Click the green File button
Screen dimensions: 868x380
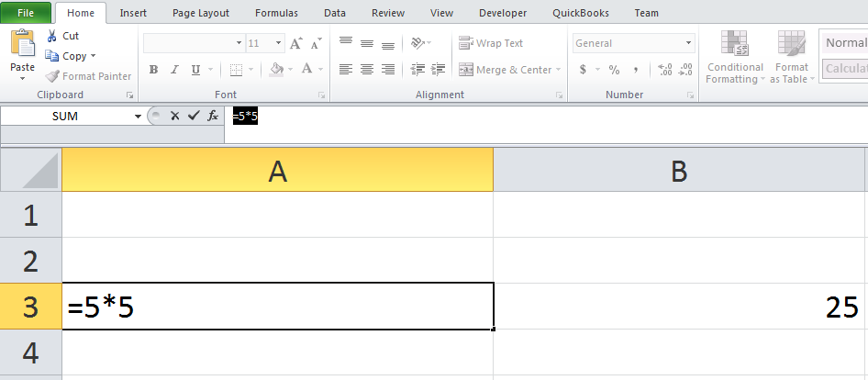pyautogui.click(x=26, y=13)
